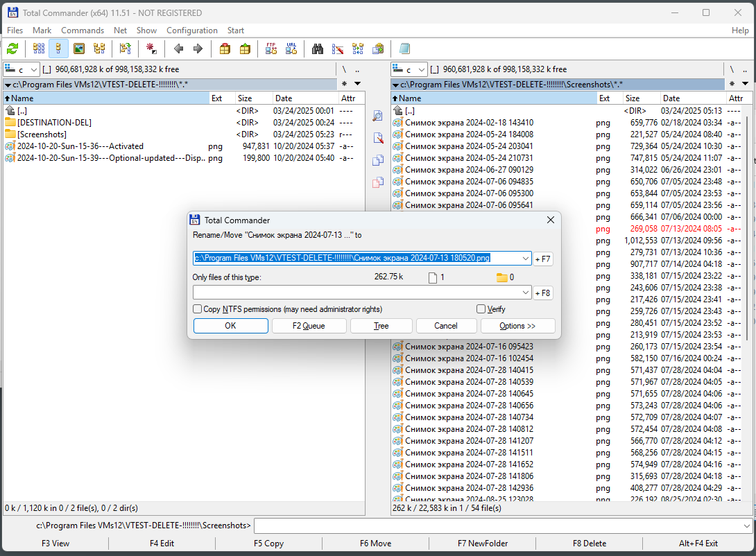Click the F5 Copy function button
756x556 pixels.
pos(268,544)
